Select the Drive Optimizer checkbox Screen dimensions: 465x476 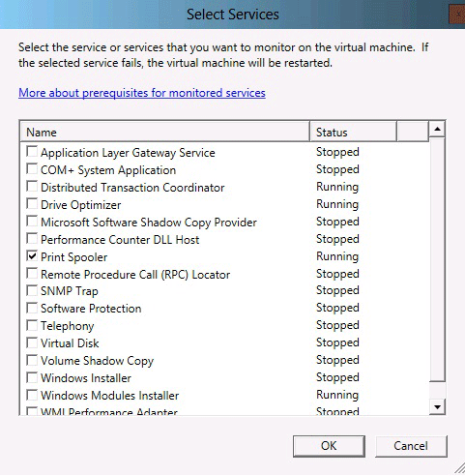coord(32,204)
